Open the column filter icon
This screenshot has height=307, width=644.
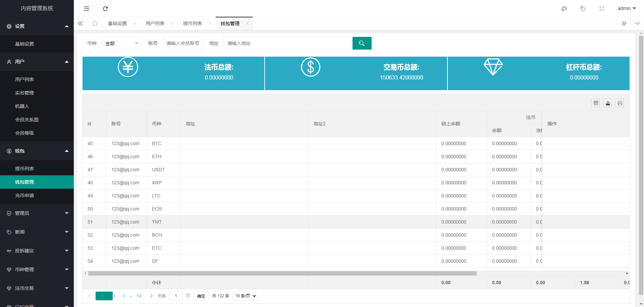(x=596, y=103)
